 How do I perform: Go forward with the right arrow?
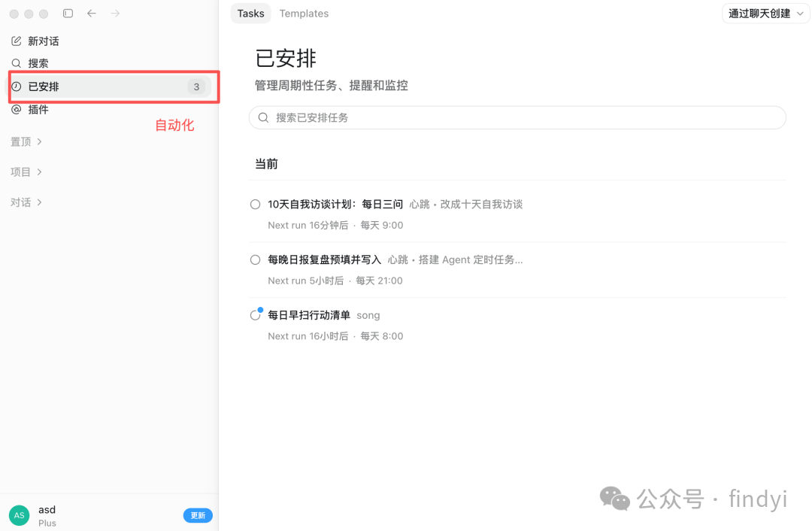pos(115,14)
